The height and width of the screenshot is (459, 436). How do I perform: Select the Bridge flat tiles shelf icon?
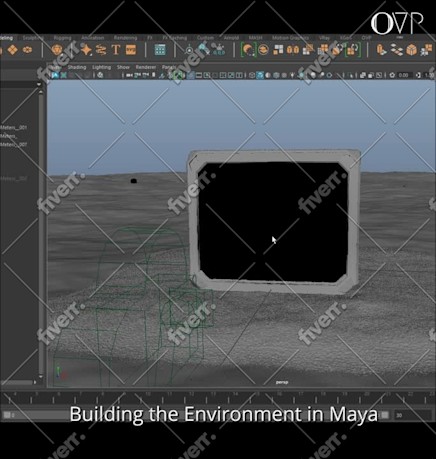(397, 50)
